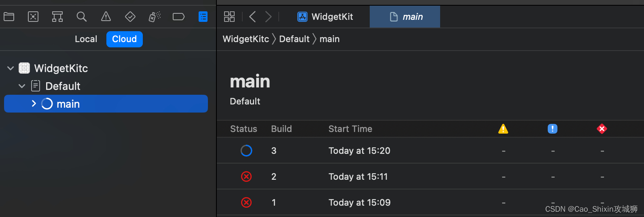Open the Issue navigator warning icon

[x=106, y=17]
